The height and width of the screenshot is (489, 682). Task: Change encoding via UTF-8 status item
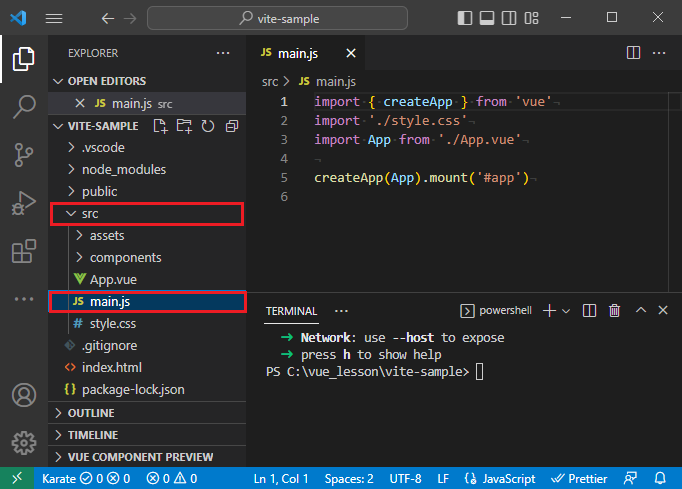(405, 479)
